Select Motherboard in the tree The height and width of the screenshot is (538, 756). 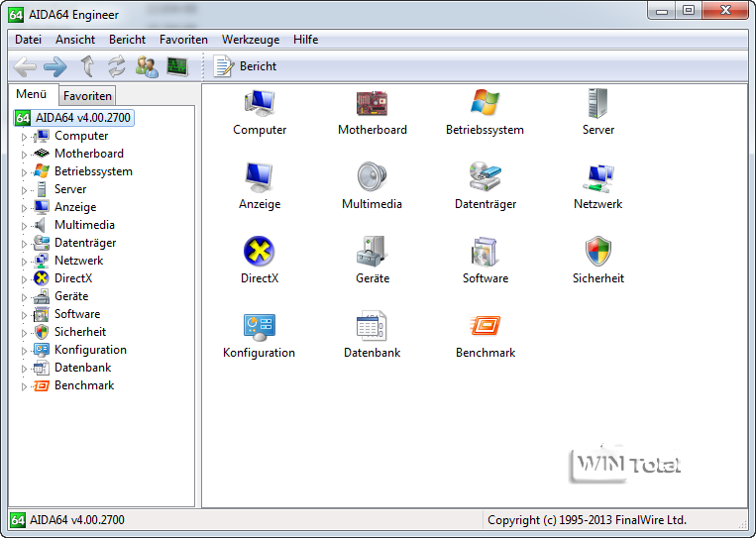pos(89,154)
